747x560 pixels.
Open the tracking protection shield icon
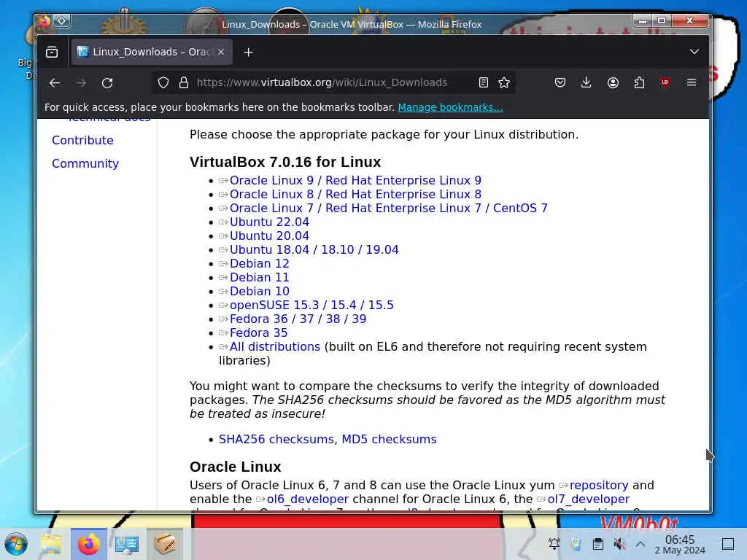(163, 83)
